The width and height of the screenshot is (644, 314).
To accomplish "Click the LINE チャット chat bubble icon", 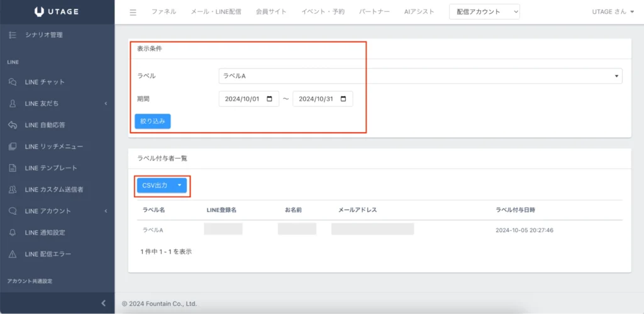I will (x=13, y=82).
